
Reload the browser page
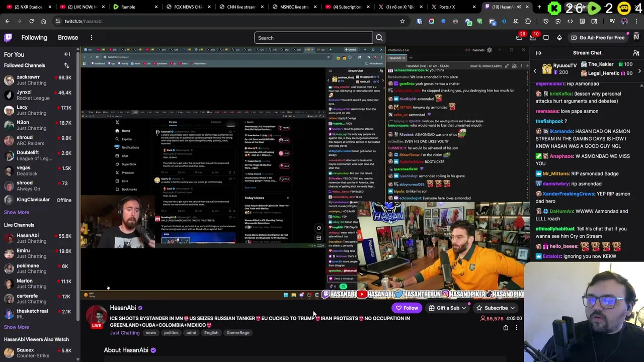tap(31, 21)
